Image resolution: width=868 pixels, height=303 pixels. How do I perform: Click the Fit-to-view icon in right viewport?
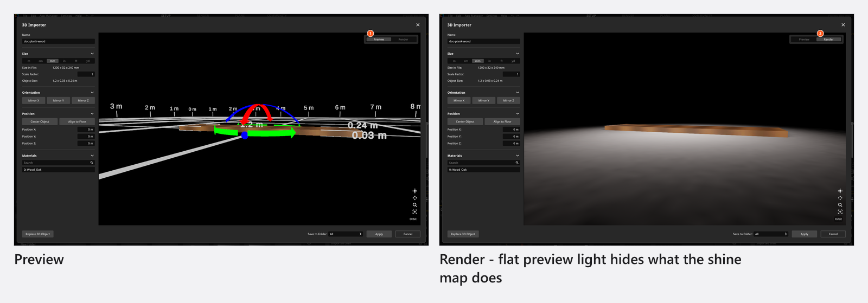[x=840, y=212]
